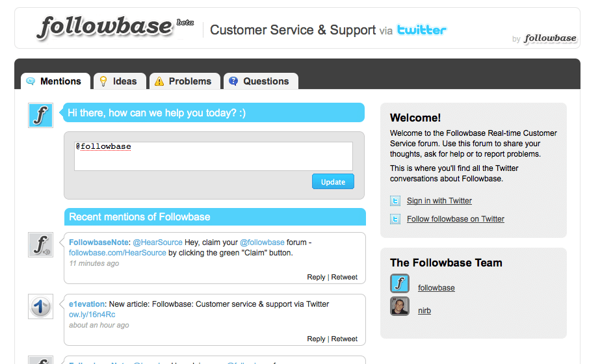Click the Twitter logo in the header
Screen dimensions: 600x364
[422, 30]
